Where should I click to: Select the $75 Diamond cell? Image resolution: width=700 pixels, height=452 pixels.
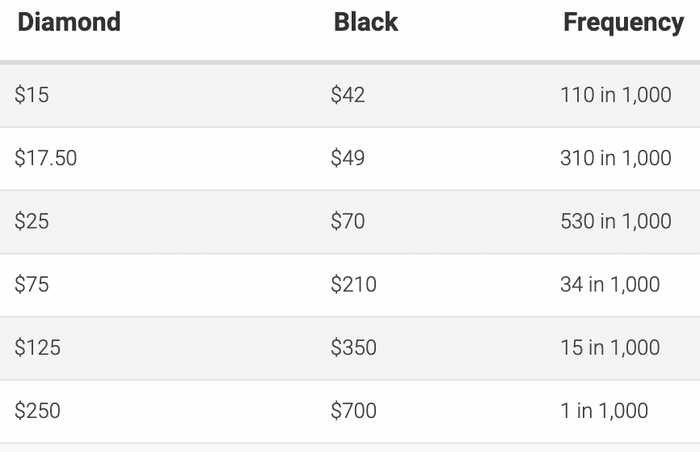[32, 284]
